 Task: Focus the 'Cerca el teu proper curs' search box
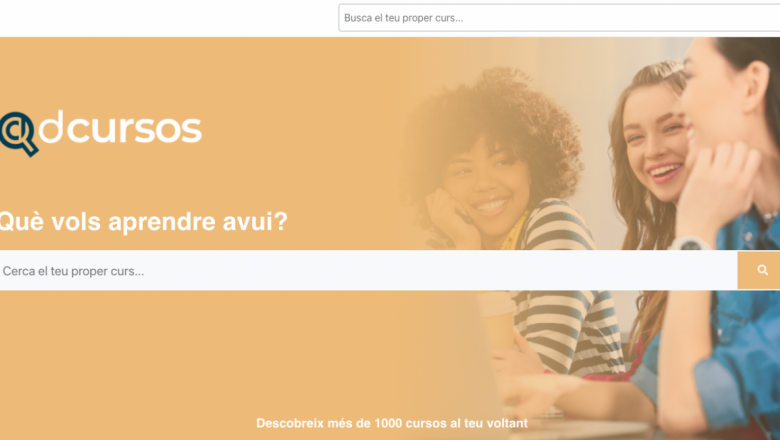[x=368, y=270]
